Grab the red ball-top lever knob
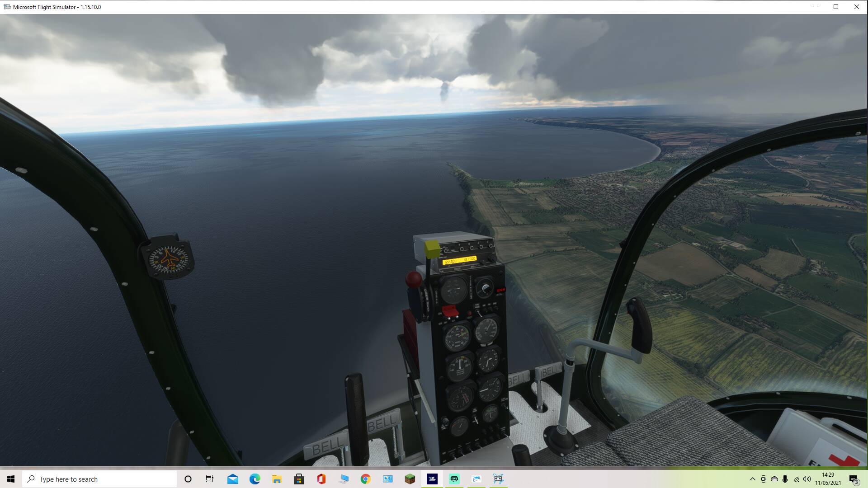 [413, 280]
